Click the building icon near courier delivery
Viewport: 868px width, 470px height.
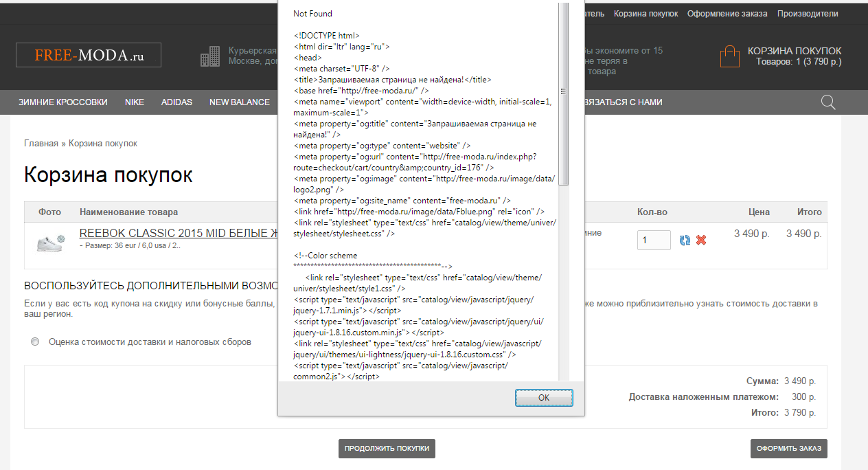210,56
